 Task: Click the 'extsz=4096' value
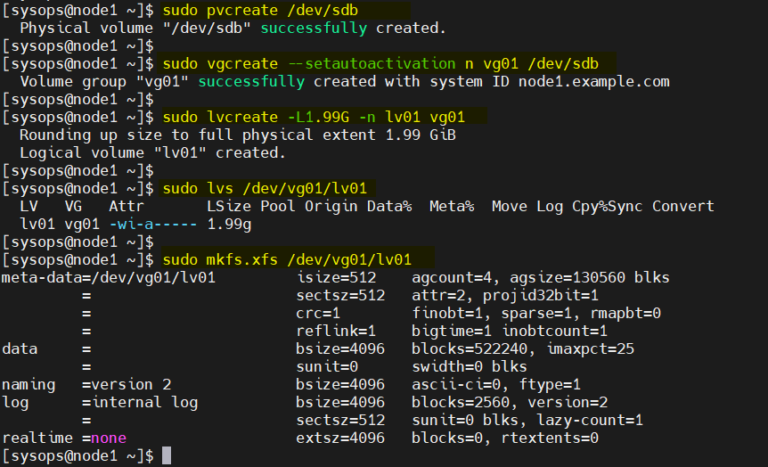pos(340,438)
